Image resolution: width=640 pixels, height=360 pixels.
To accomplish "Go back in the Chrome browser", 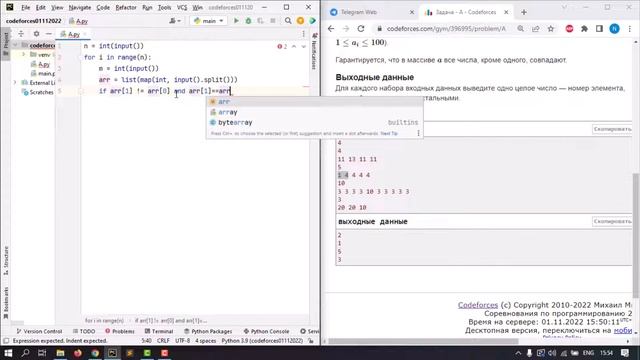I will (331, 29).
